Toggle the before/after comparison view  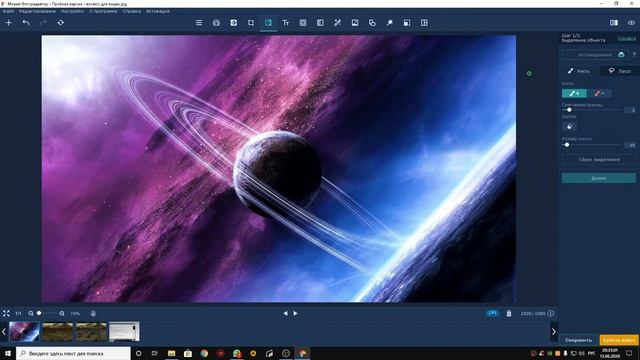pyautogui.click(x=614, y=23)
